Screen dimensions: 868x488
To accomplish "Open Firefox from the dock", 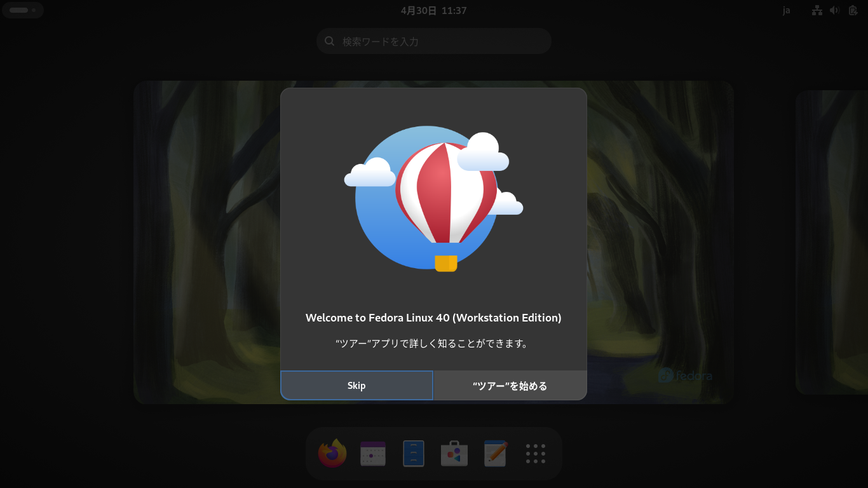I will click(x=332, y=454).
